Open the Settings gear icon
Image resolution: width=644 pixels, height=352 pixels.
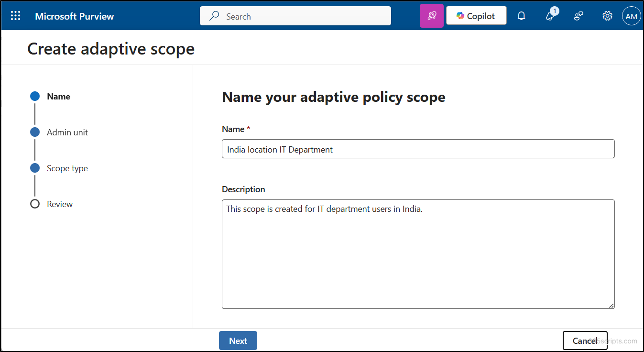click(607, 16)
